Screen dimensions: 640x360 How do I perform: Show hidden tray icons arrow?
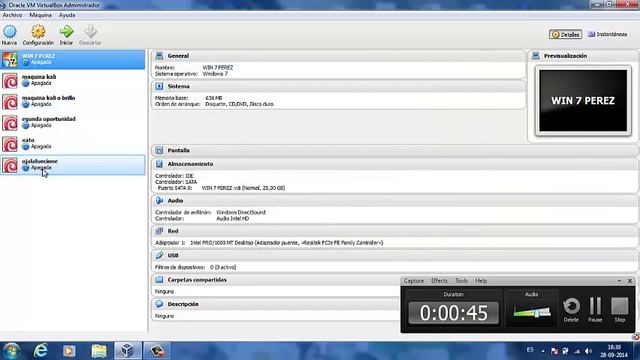[543, 351]
